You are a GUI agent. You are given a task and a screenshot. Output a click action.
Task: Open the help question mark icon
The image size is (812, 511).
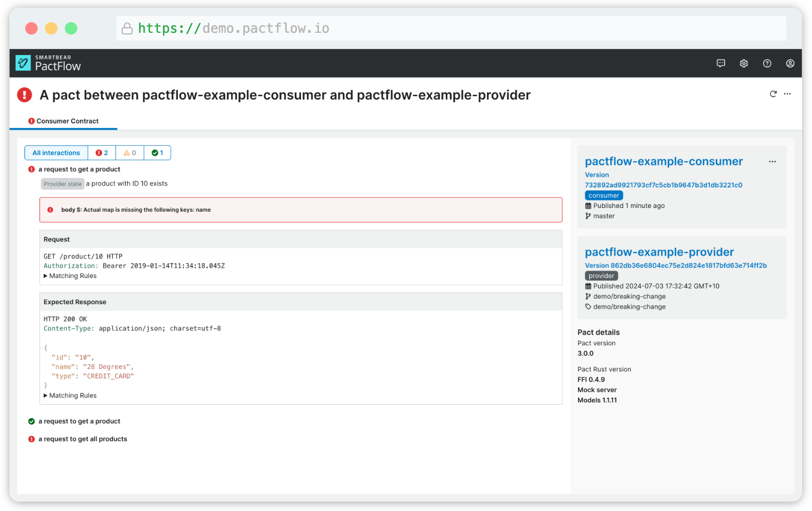click(x=767, y=63)
